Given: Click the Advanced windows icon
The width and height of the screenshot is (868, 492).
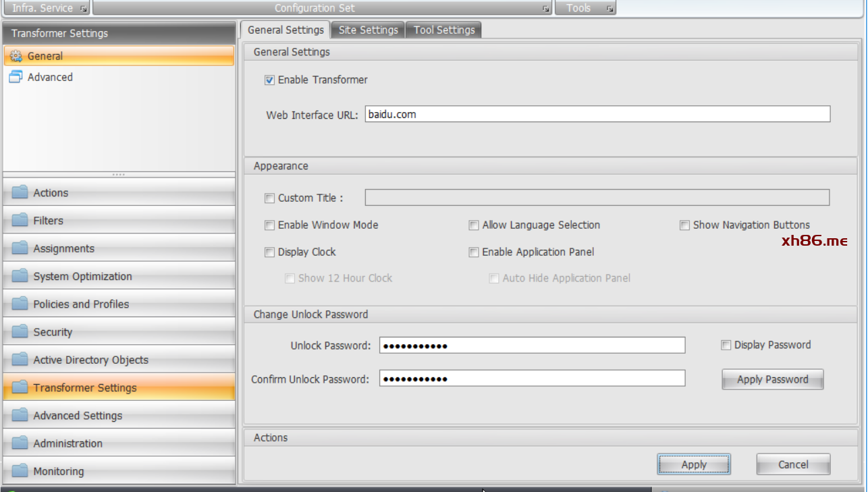Looking at the screenshot, I should (x=16, y=77).
